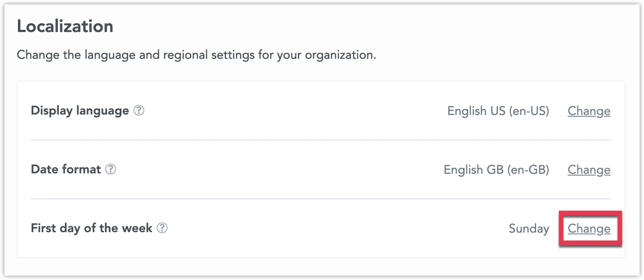
Task: Click the English US (en-US) value text
Action: [x=497, y=111]
